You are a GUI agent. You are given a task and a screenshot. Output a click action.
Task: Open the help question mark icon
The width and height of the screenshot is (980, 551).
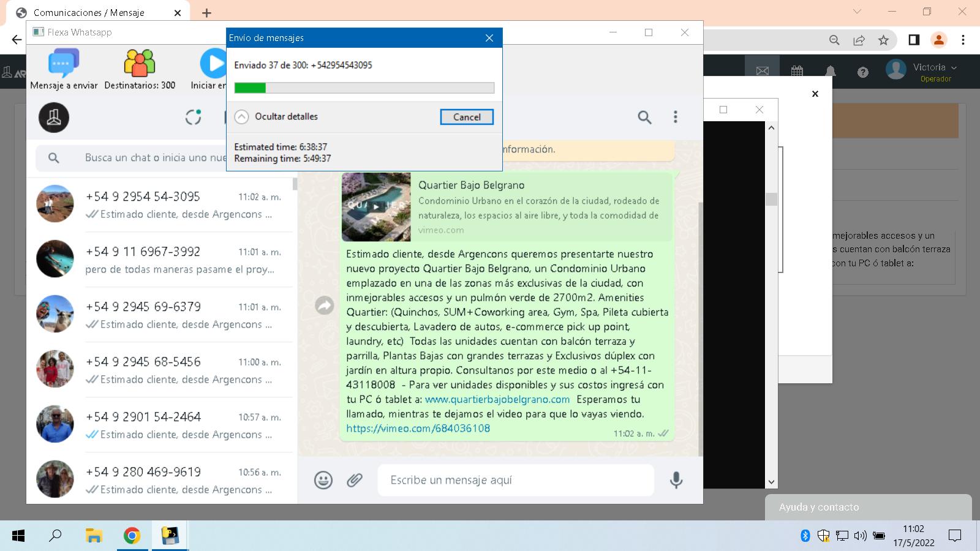(x=863, y=72)
